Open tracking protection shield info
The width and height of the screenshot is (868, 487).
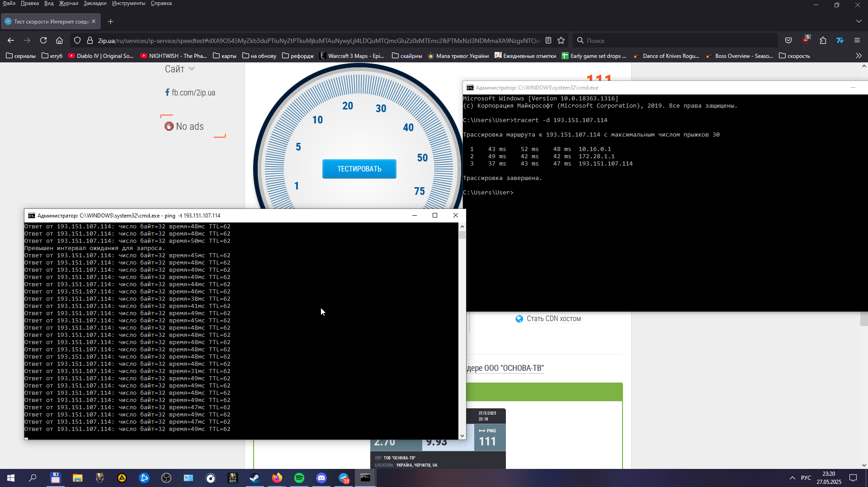pyautogui.click(x=77, y=41)
